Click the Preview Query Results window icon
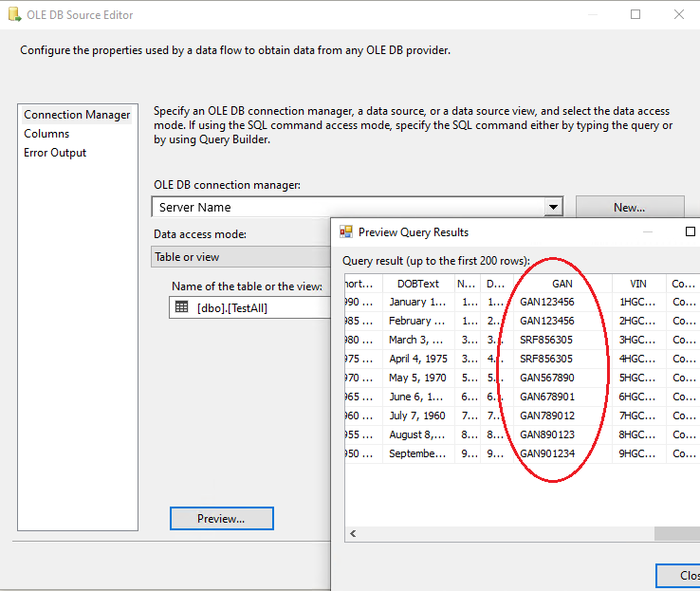The image size is (700, 591). point(346,231)
